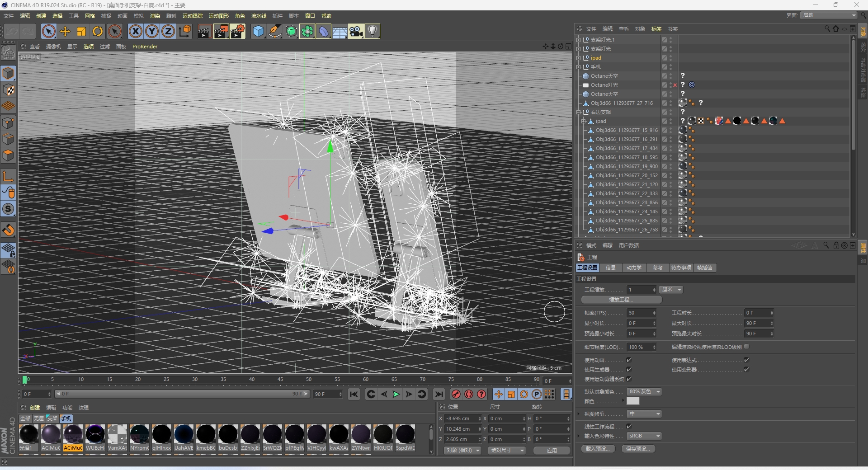Image resolution: width=868 pixels, height=470 pixels.
Task: Click the green Array object icon
Action: (x=307, y=31)
